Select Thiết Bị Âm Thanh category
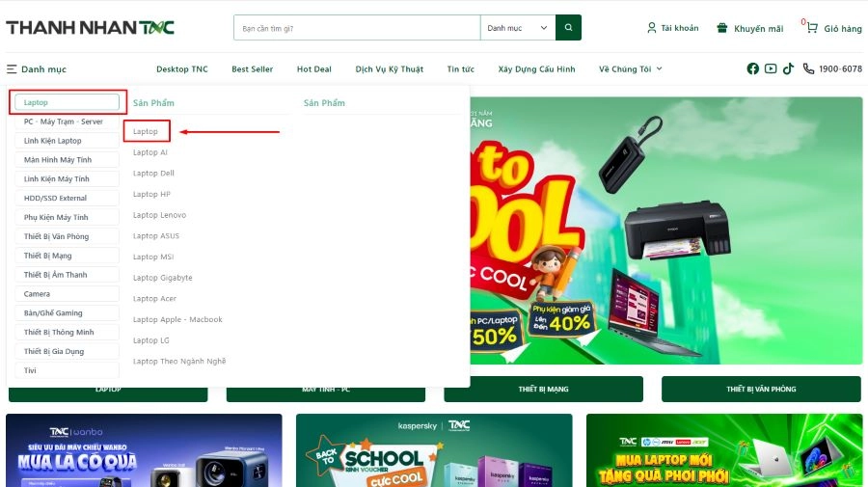This screenshot has height=487, width=868. (67, 275)
